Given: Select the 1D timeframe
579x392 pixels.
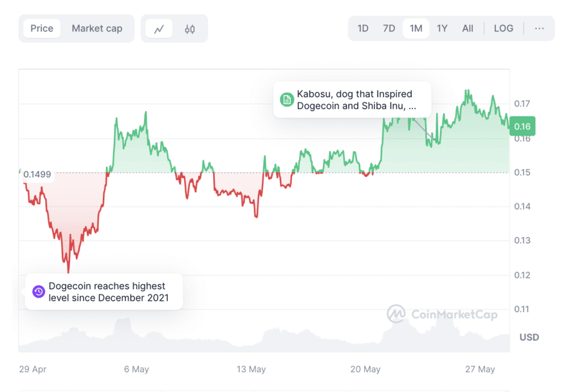Looking at the screenshot, I should (x=362, y=28).
